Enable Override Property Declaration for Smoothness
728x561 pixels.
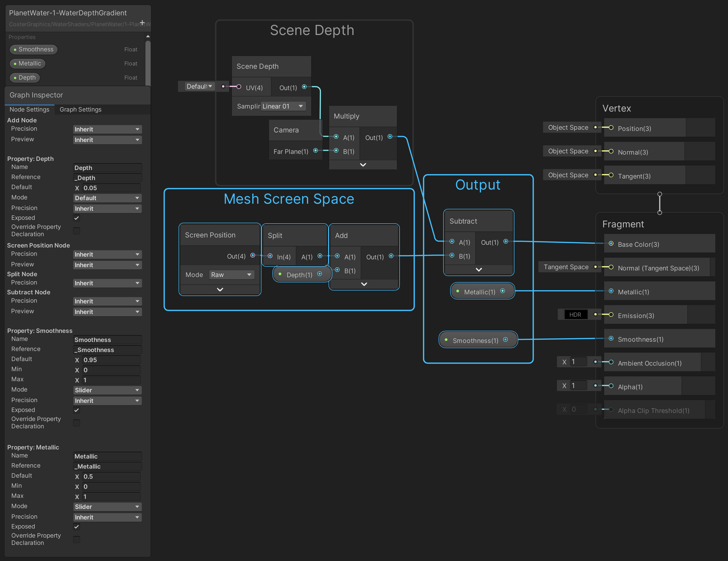pyautogui.click(x=77, y=423)
